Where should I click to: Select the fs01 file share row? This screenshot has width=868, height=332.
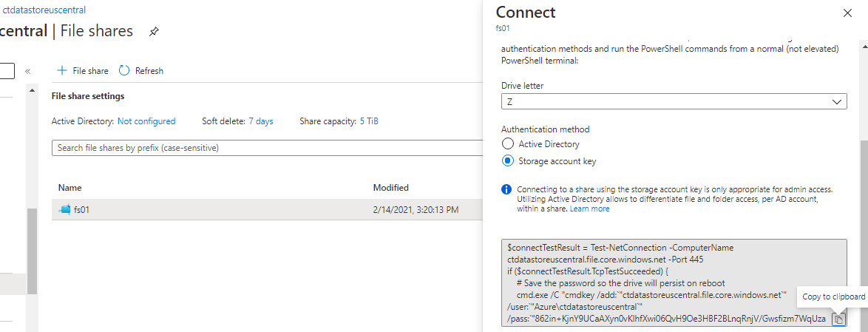tap(268, 210)
